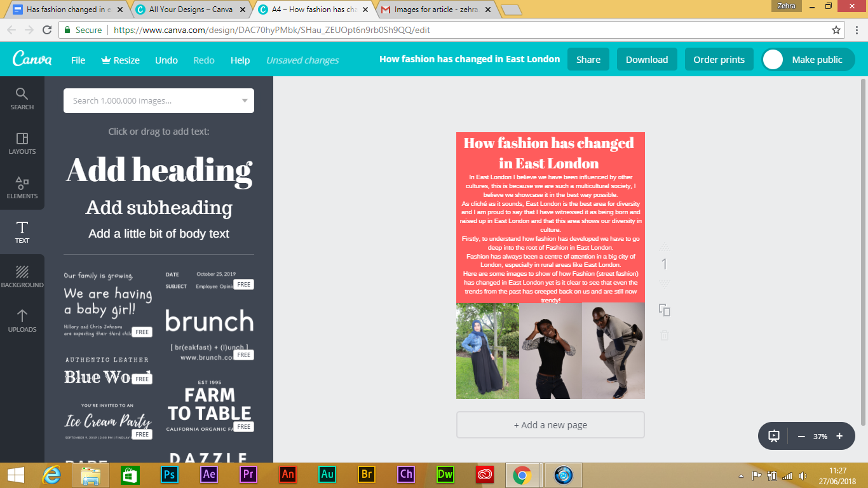Screen dimensions: 868x488
Task: Zoom in with the plus button
Action: (839, 437)
